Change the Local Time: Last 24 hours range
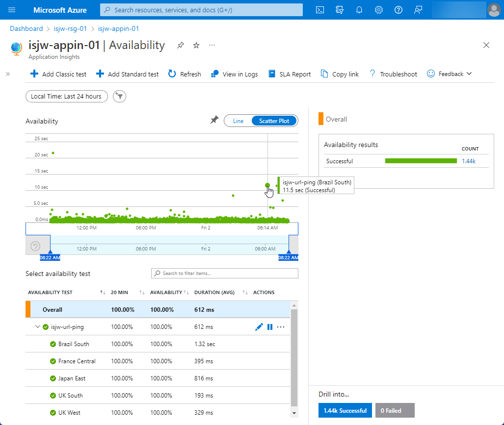 click(67, 96)
